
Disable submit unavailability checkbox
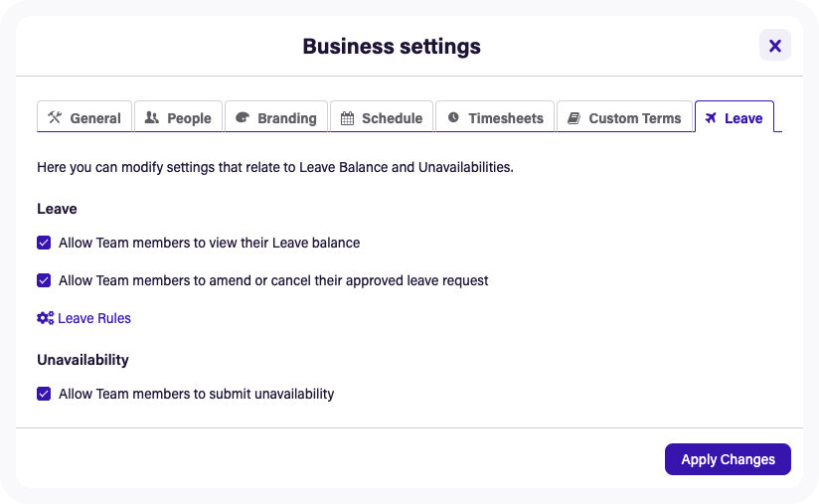coord(44,394)
